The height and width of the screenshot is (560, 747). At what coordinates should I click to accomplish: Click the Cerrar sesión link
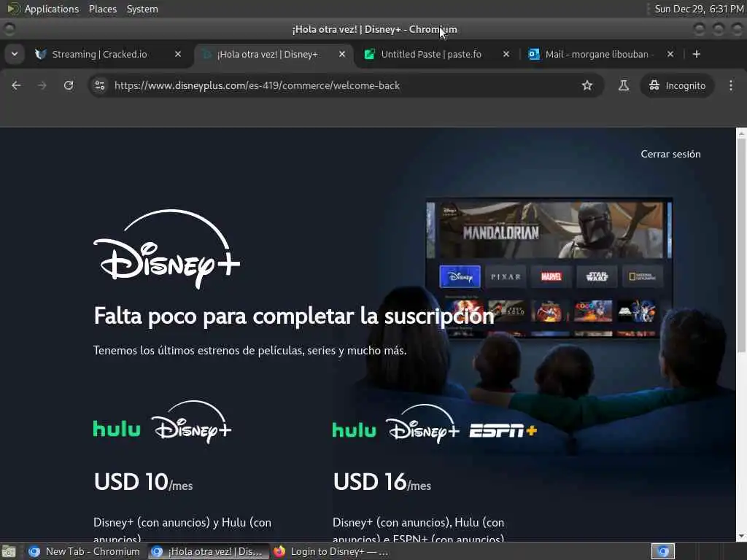[x=670, y=154]
